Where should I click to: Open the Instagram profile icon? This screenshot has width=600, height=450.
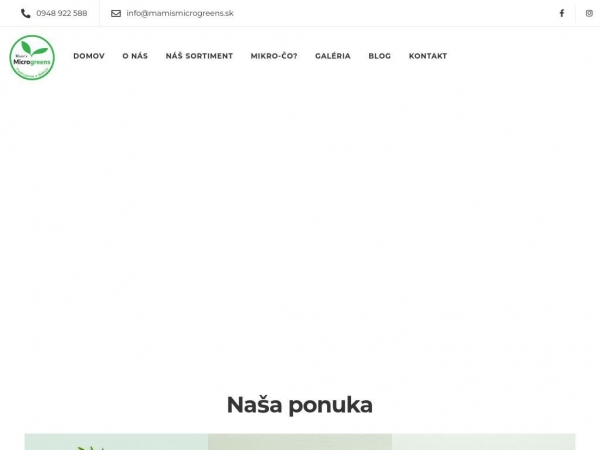(x=589, y=13)
